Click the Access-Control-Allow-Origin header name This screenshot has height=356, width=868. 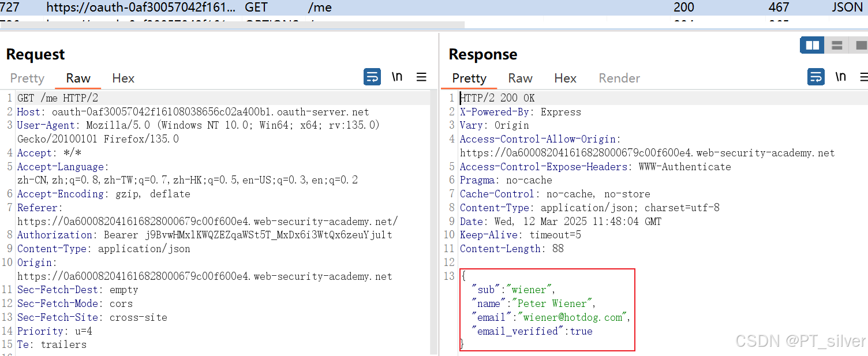pos(540,139)
